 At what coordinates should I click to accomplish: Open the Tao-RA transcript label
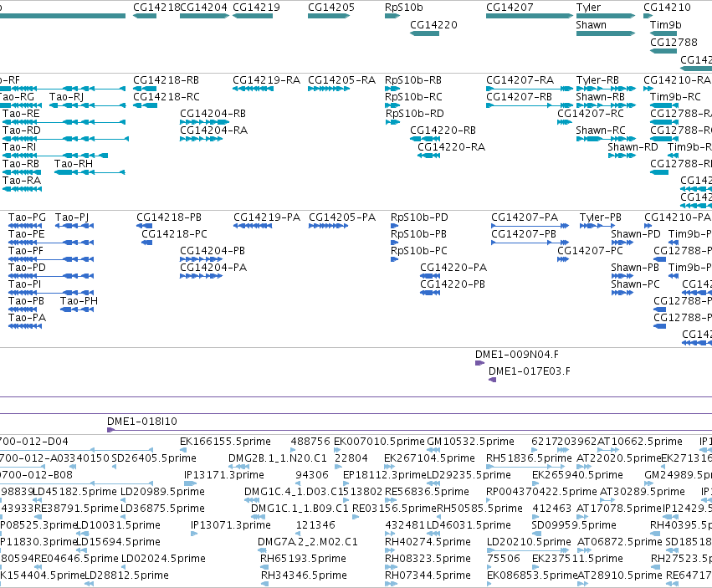click(22, 181)
